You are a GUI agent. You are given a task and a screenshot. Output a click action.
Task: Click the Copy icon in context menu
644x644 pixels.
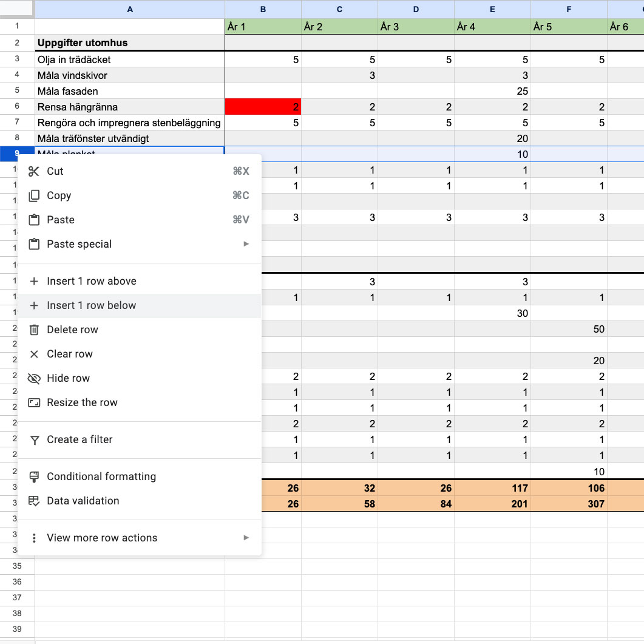(34, 195)
